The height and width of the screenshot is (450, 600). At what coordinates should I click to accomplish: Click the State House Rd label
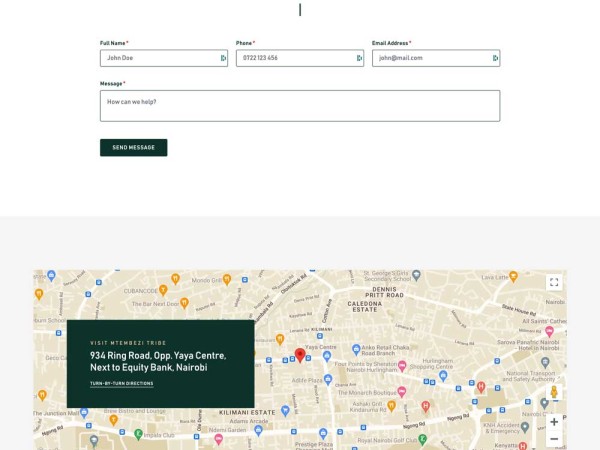pos(518,309)
